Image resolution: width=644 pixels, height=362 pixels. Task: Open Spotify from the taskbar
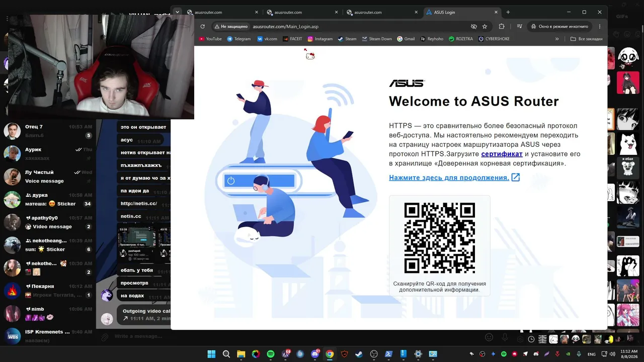tap(271, 354)
